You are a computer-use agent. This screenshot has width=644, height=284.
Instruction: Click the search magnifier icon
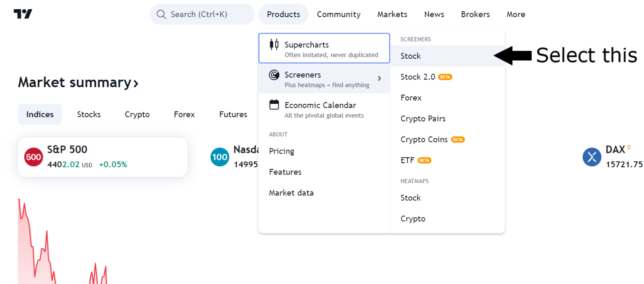(x=161, y=14)
